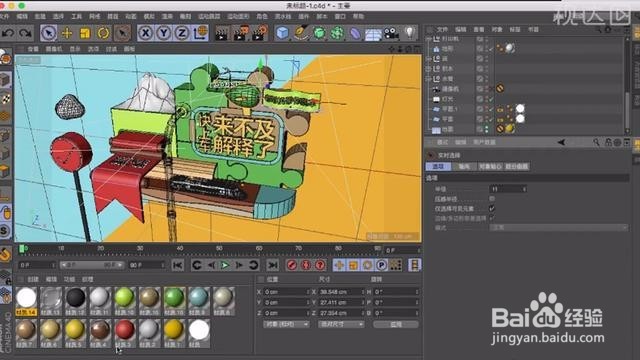Screen dimensions: 640x360
Task: Open Subdivision Surface generator icon
Action: (319, 33)
